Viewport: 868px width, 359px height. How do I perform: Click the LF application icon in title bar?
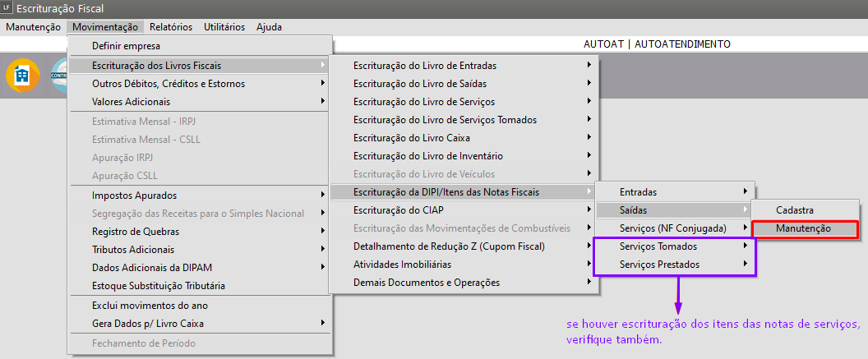7,8
